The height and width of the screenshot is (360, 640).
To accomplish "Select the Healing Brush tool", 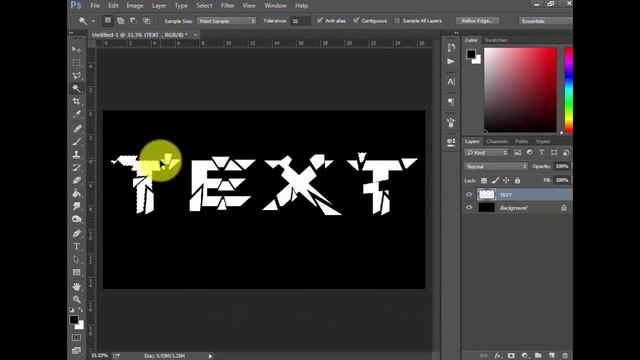I will coord(76,129).
